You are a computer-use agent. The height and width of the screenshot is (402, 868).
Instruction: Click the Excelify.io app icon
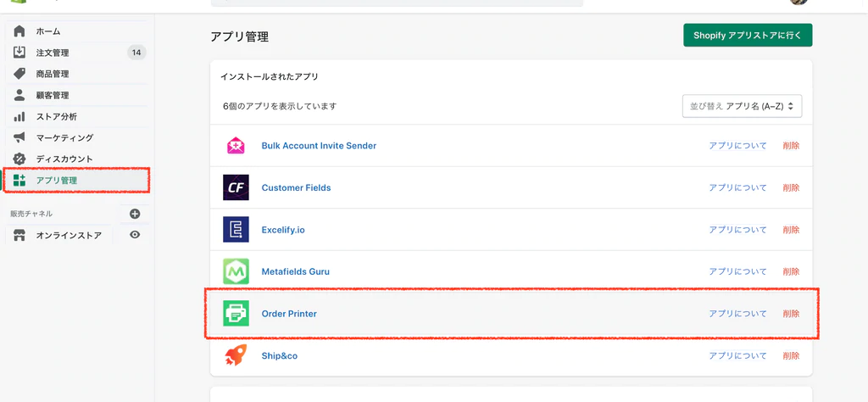(236, 230)
